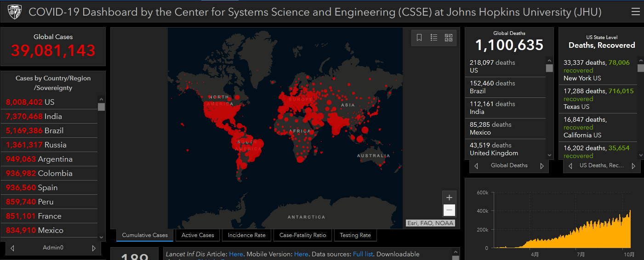Open the Lancet article 'Here' link
This screenshot has width=644, height=260.
[x=236, y=254]
